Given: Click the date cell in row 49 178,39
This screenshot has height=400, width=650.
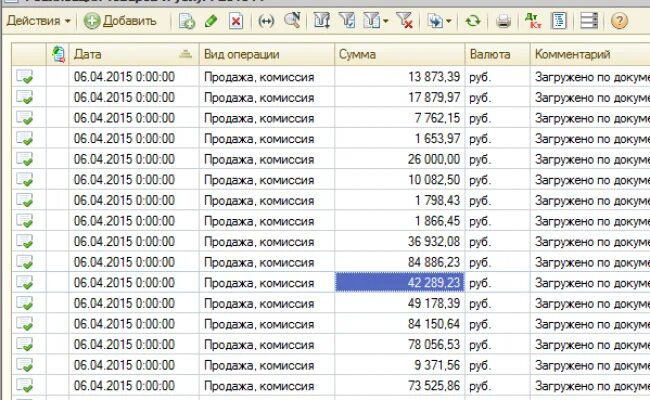Looking at the screenshot, I should [134, 303].
